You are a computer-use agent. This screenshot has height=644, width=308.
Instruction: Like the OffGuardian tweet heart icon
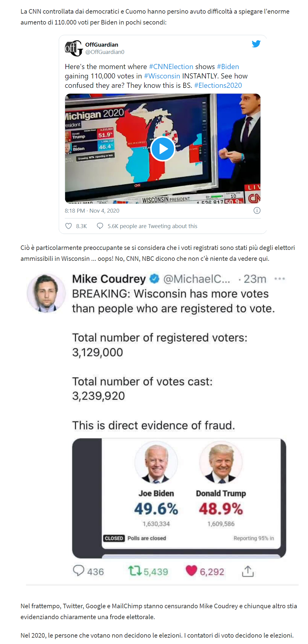click(69, 226)
